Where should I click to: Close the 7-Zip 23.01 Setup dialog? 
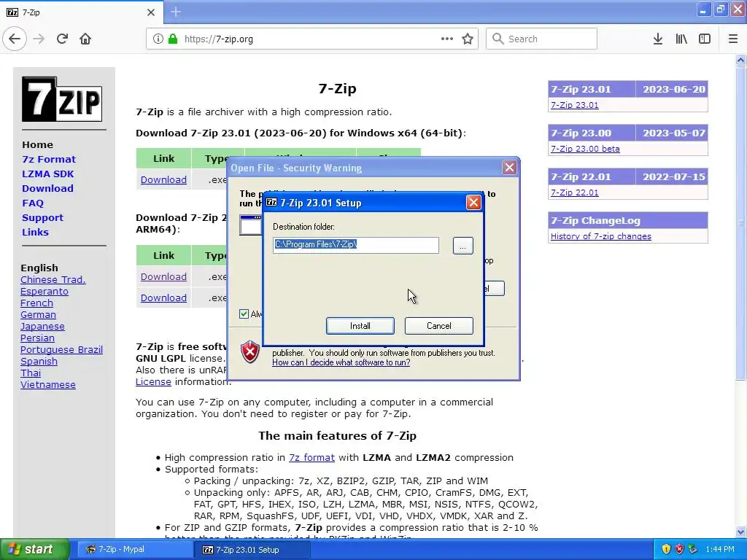point(473,203)
